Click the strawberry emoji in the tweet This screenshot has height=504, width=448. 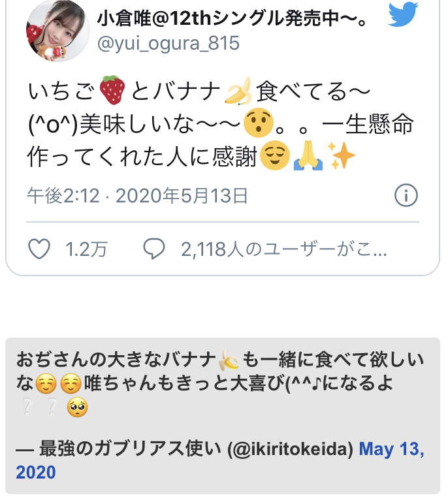(x=112, y=90)
